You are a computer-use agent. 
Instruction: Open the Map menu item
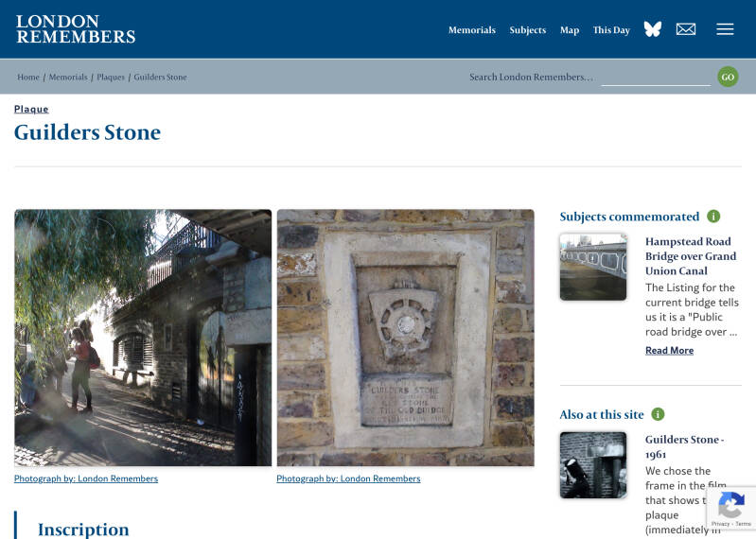pos(570,30)
